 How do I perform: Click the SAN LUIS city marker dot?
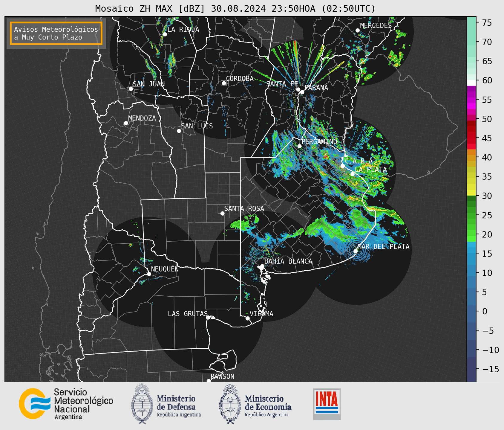(x=179, y=131)
